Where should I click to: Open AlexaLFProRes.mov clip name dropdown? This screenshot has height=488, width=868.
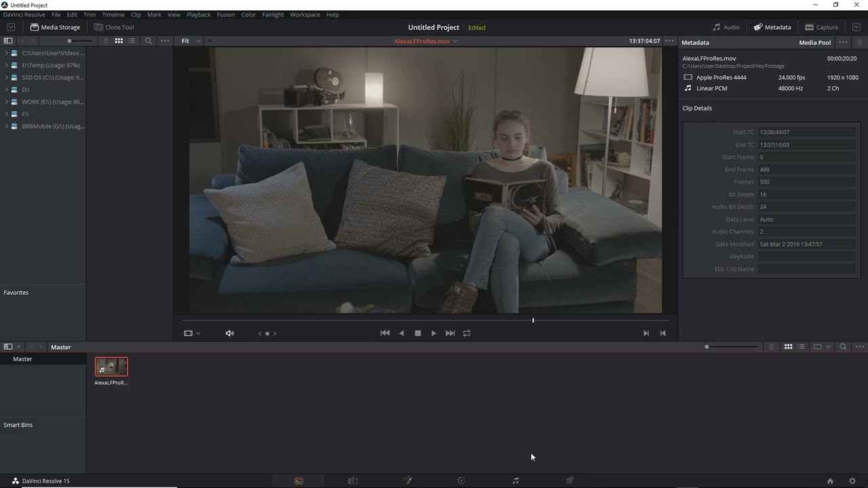pyautogui.click(x=426, y=41)
